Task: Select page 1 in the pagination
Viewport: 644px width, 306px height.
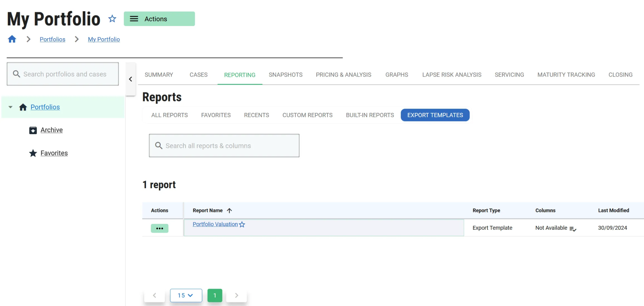Action: click(x=215, y=295)
